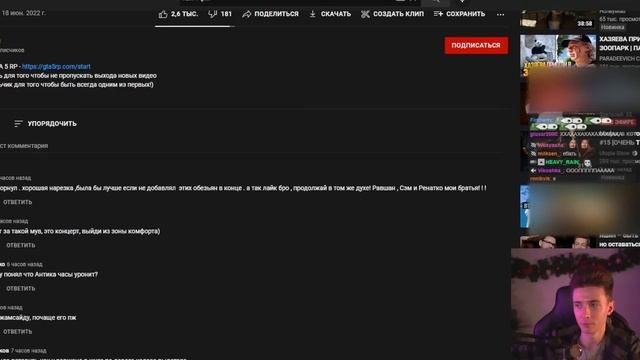Click the share arrow icon
Viewport: 640px width, 360px height.
(247, 14)
